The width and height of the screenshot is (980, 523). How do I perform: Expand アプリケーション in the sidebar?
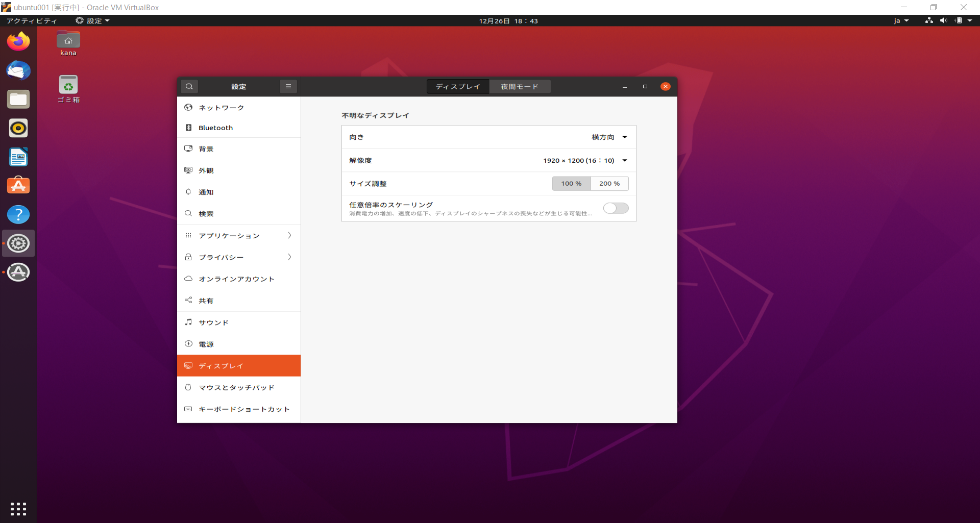point(239,236)
